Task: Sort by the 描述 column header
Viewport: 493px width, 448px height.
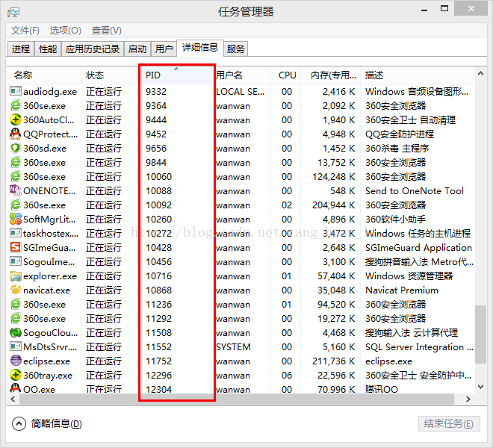Action: (418, 75)
